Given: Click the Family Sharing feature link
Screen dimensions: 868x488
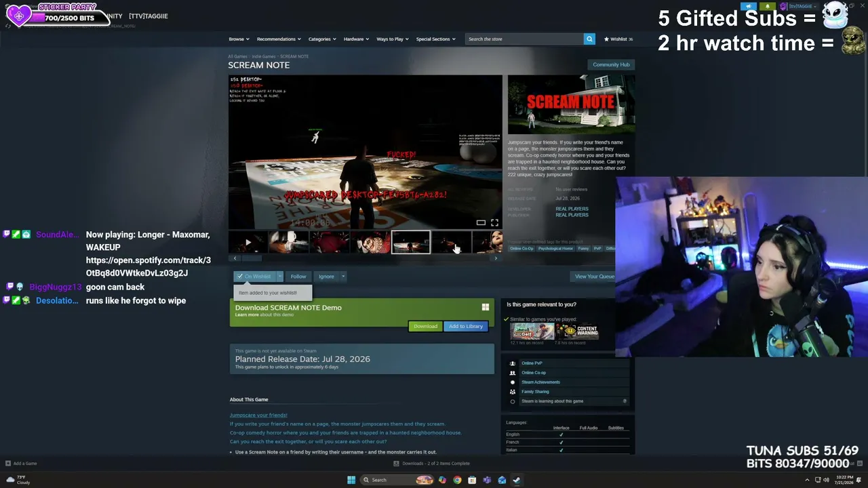Looking at the screenshot, I should click(x=535, y=392).
